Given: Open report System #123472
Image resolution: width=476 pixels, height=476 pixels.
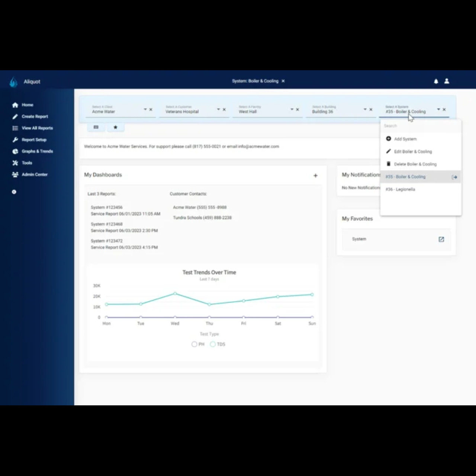Looking at the screenshot, I should pos(124,244).
